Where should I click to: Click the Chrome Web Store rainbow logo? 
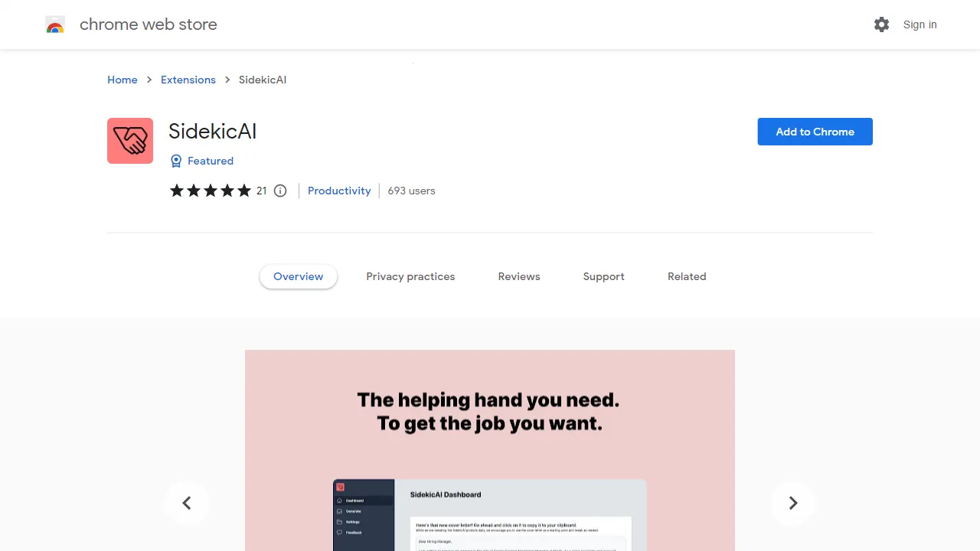55,24
